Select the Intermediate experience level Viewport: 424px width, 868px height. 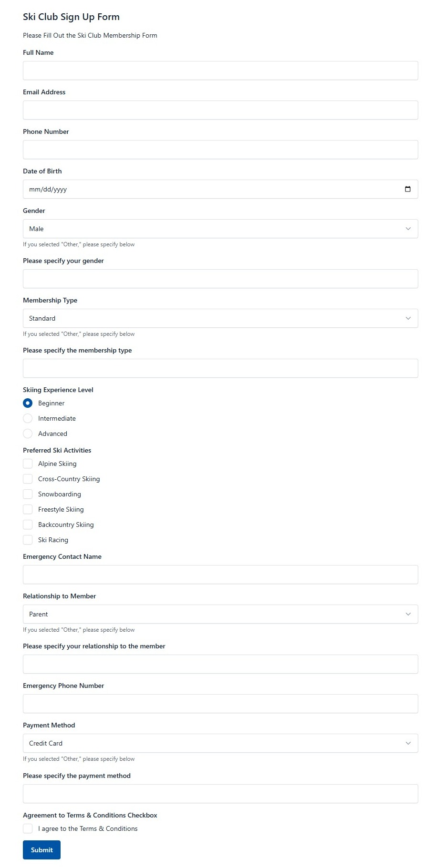28,418
